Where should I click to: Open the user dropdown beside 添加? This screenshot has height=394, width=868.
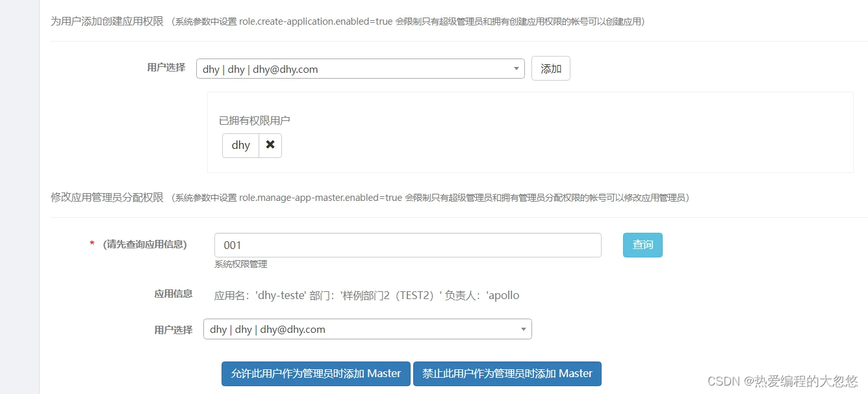(x=354, y=69)
